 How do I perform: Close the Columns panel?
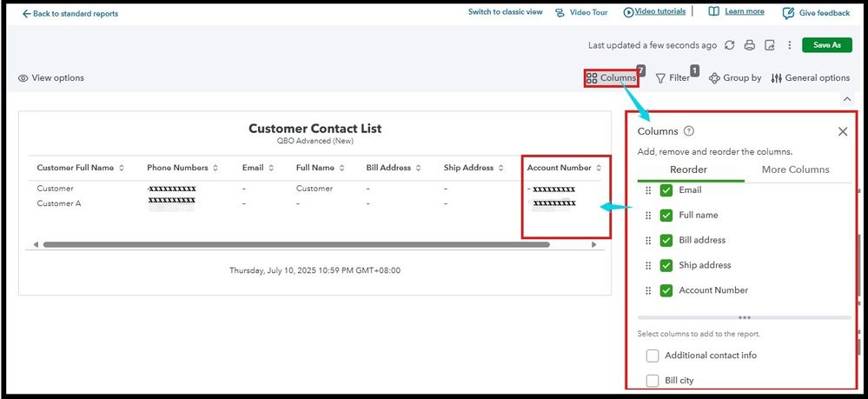843,131
